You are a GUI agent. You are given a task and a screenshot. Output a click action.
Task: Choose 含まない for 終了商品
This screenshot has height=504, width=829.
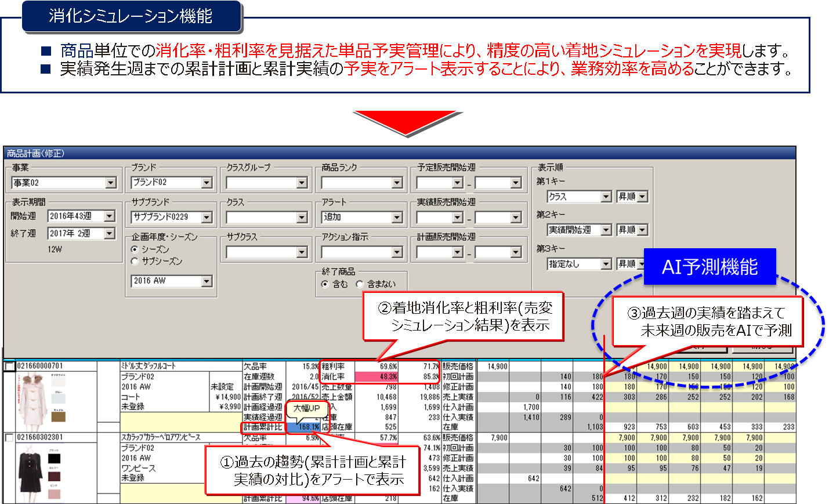(360, 284)
